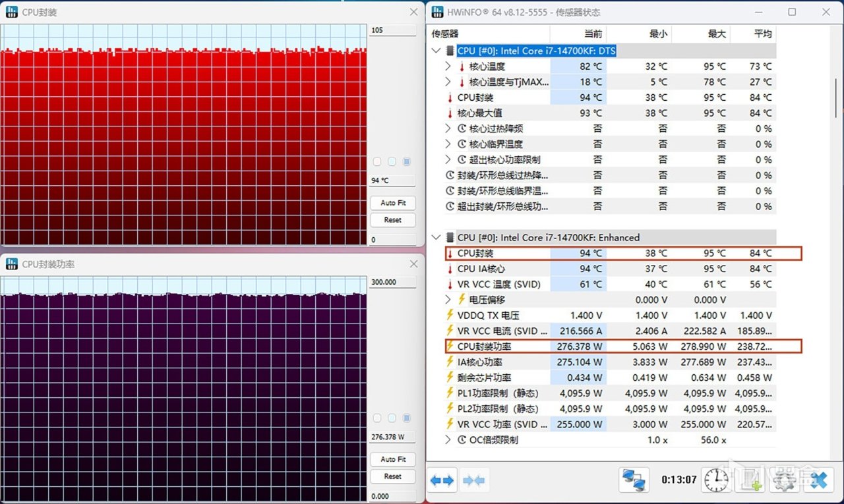Click the 94 °C readout in CPU封装 graph window
The width and height of the screenshot is (844, 504).
(x=392, y=181)
